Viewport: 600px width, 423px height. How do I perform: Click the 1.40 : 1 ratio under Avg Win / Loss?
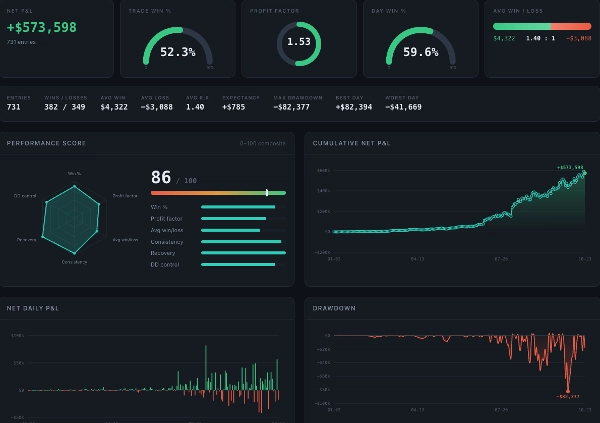point(540,38)
